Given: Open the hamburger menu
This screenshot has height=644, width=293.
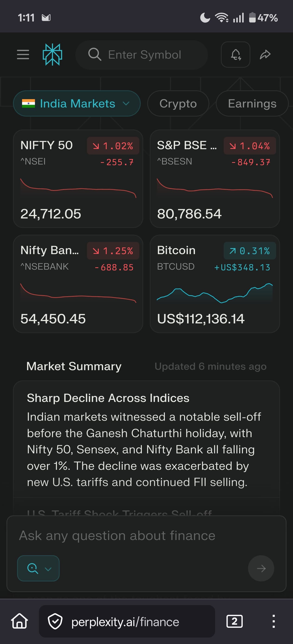Looking at the screenshot, I should coord(23,54).
